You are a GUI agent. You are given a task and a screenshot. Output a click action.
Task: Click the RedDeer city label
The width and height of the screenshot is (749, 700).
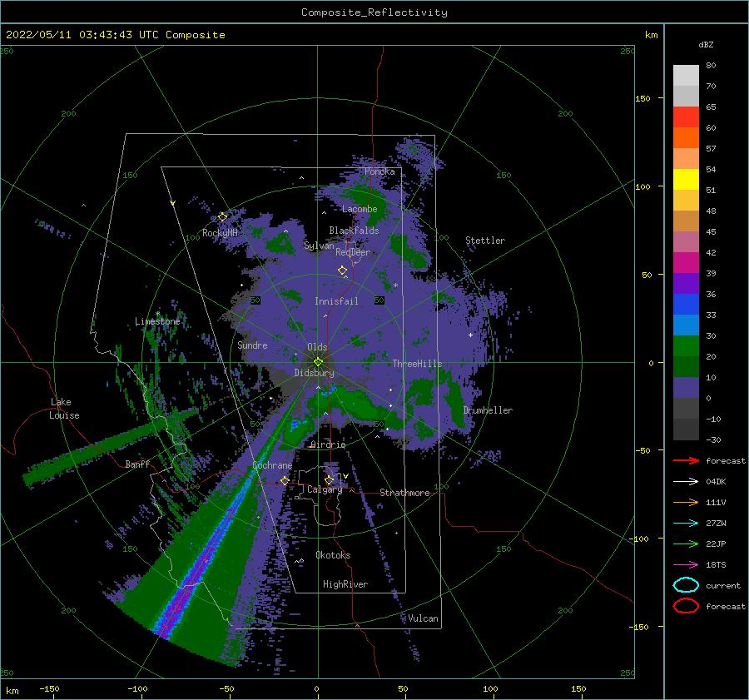353,252
